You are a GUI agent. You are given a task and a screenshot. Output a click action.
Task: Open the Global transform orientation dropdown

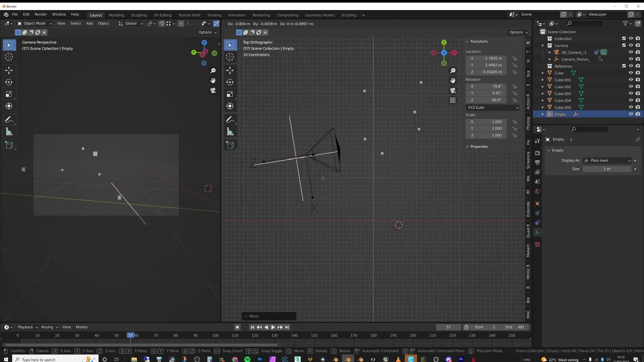click(131, 23)
